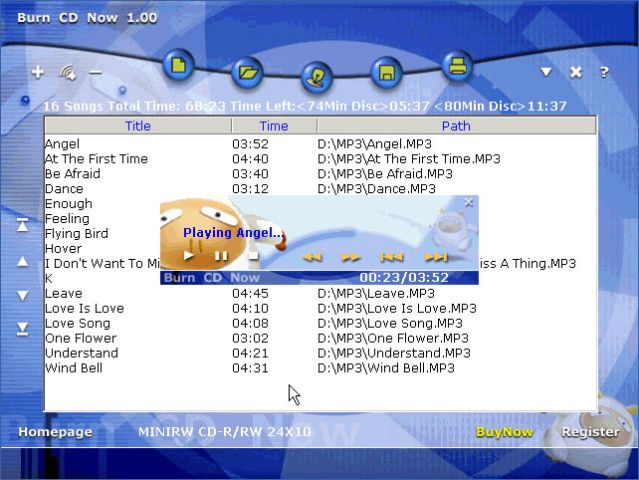Select the song One Flower

point(81,338)
